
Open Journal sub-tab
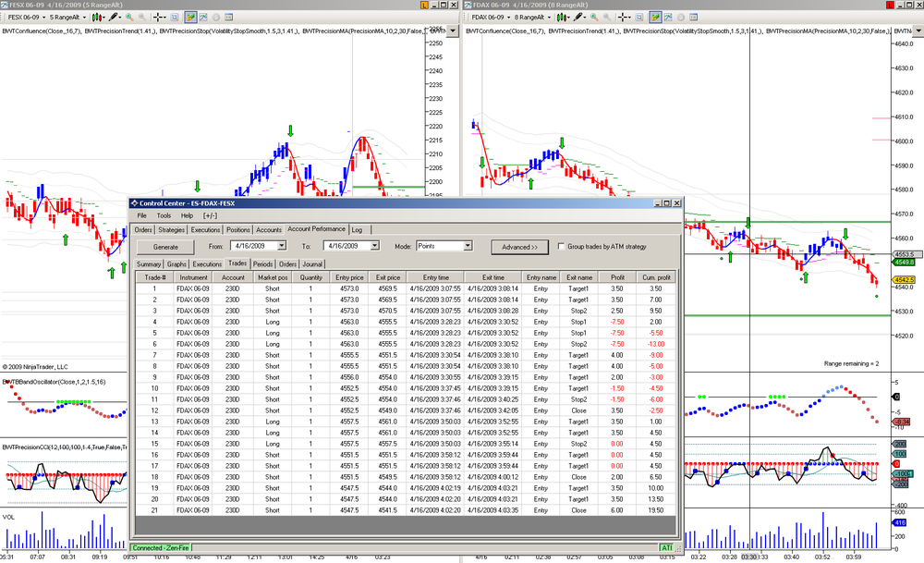312,264
